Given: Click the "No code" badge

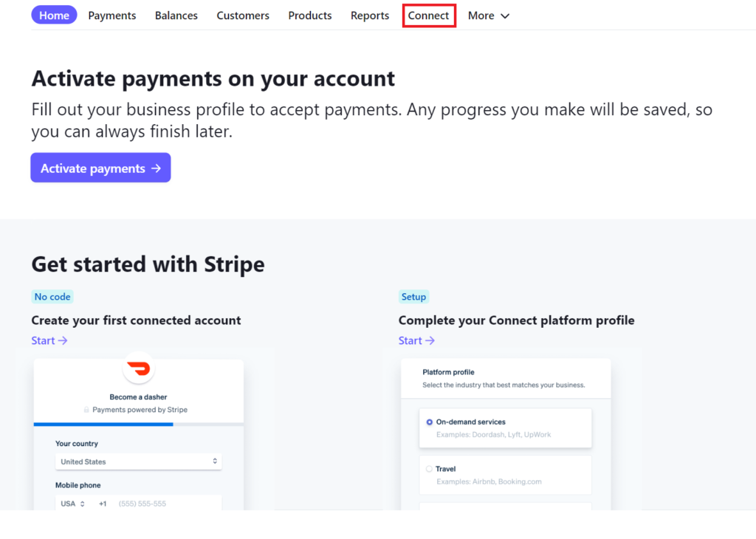Looking at the screenshot, I should [x=52, y=296].
